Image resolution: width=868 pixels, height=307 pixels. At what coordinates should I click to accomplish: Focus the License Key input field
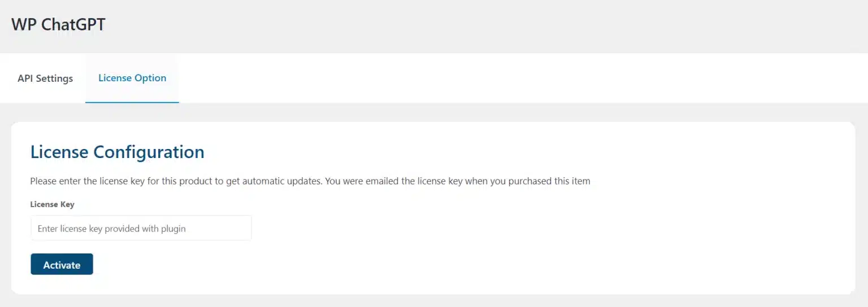(x=141, y=228)
